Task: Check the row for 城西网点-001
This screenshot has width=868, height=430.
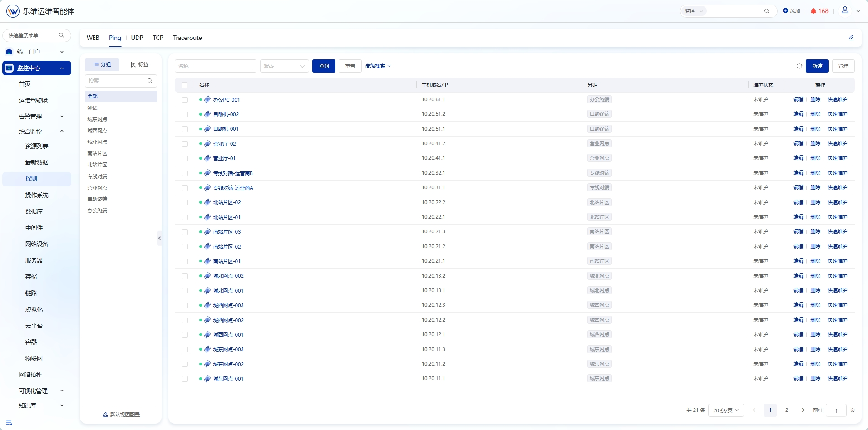Action: click(185, 335)
